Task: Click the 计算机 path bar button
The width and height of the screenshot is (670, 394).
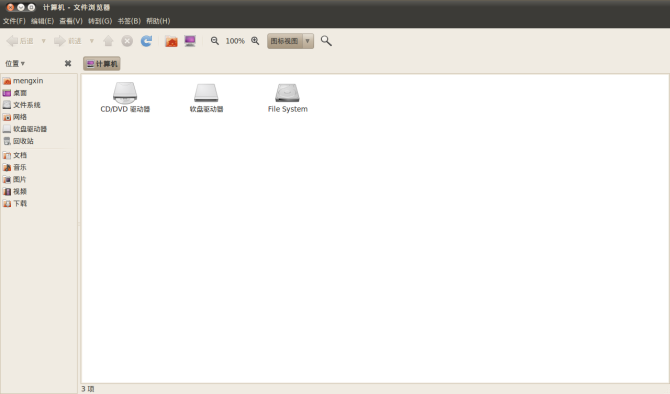Action: coord(102,64)
